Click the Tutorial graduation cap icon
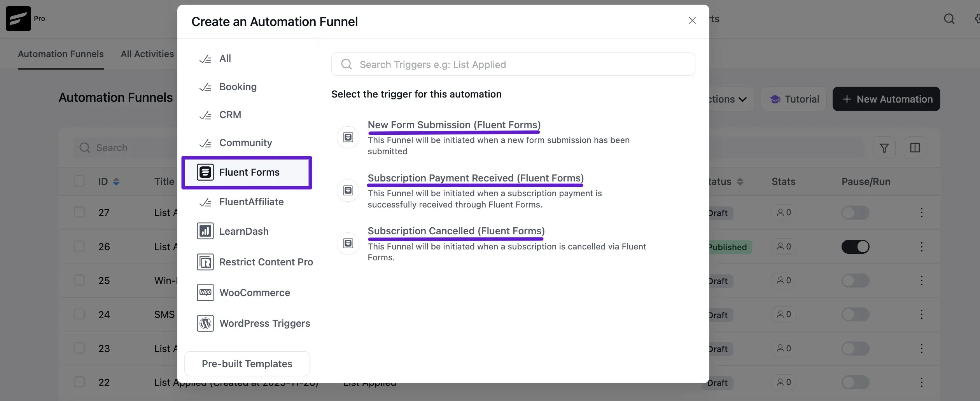 (x=775, y=99)
